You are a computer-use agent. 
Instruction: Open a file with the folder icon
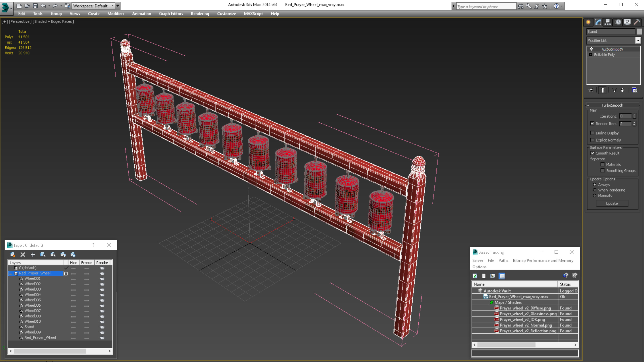[27, 6]
